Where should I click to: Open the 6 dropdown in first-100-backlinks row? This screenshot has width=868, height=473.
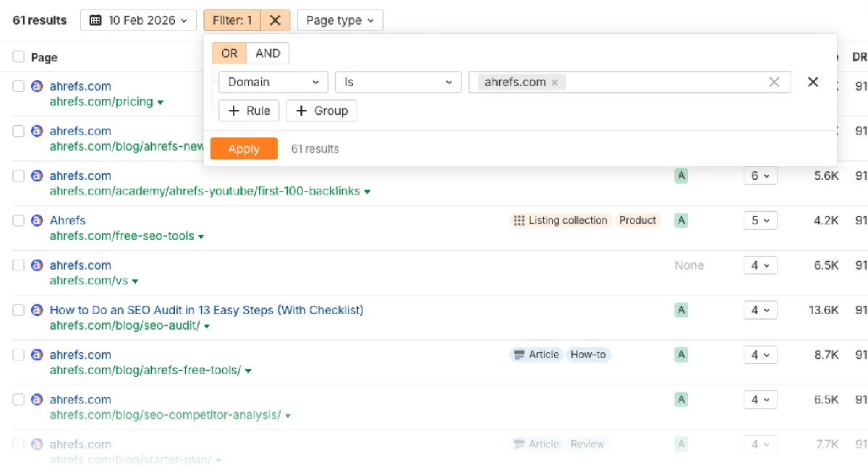[760, 176]
